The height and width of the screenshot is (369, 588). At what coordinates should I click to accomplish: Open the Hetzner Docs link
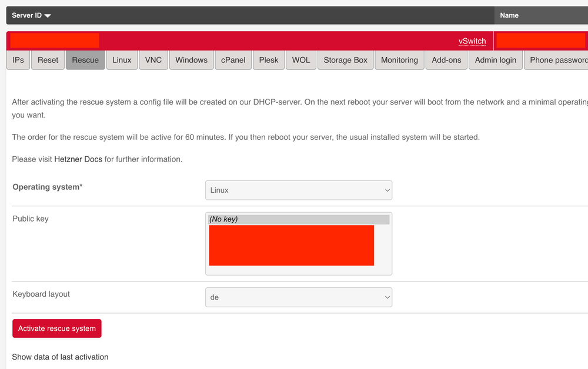[x=78, y=159]
